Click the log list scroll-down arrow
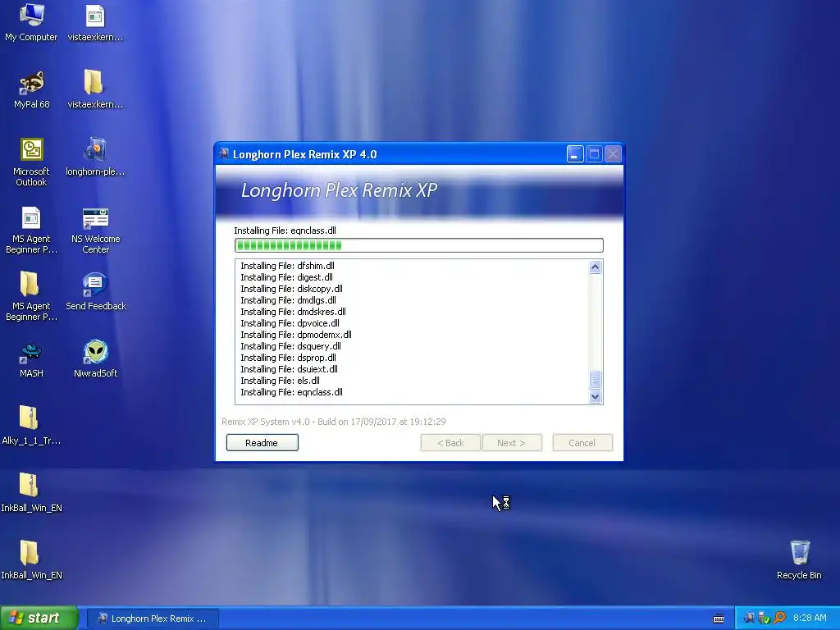The height and width of the screenshot is (630, 840). coord(596,397)
